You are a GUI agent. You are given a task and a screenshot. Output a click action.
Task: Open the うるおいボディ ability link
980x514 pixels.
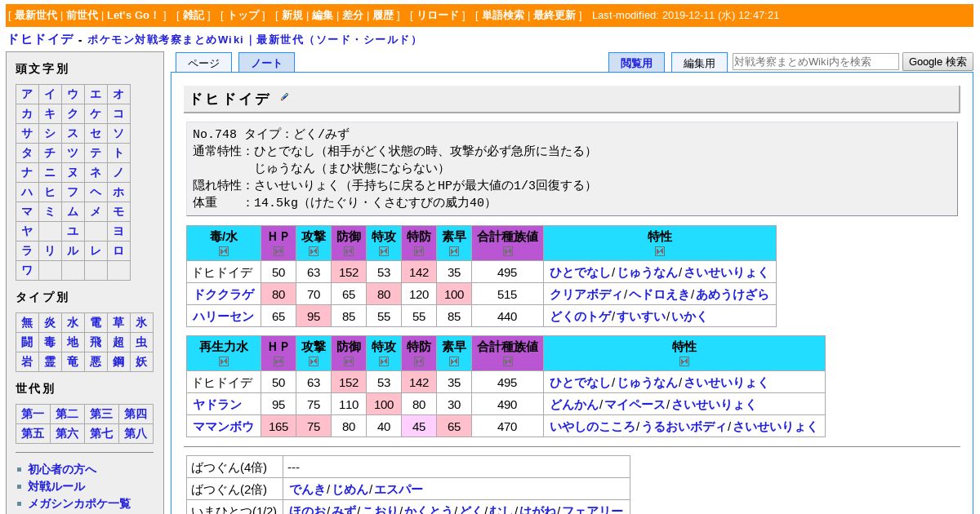[x=683, y=427]
